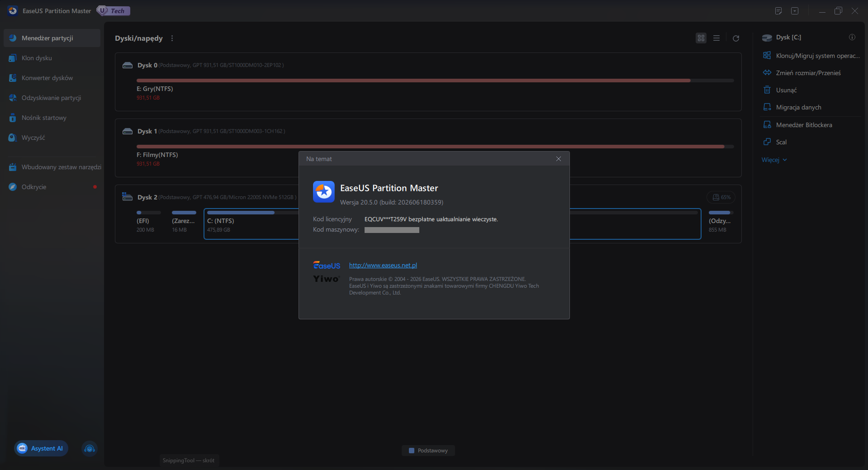Open Wbudowany zestaw narzędzi
This screenshot has width=868, height=470.
(52, 167)
